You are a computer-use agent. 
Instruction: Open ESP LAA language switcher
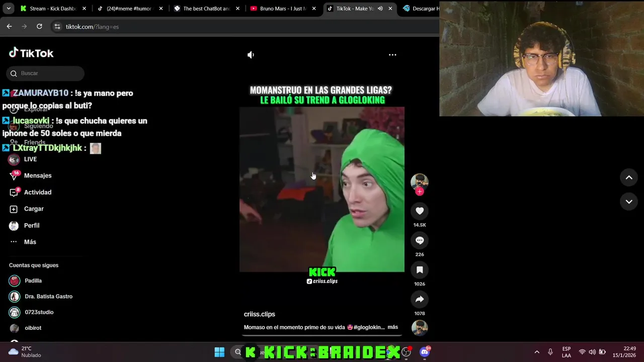tap(567, 352)
